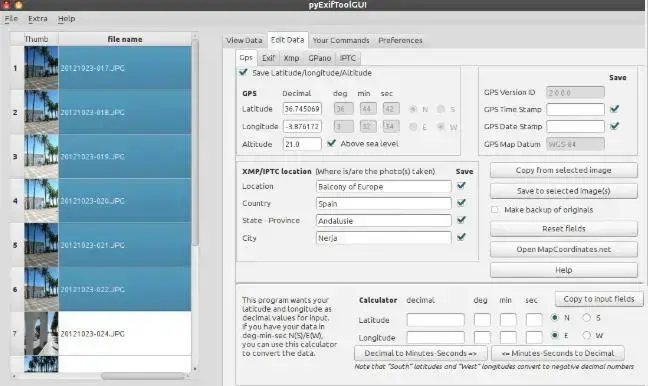Select the Gps sub-tab
The height and width of the screenshot is (386, 648).
[246, 58]
